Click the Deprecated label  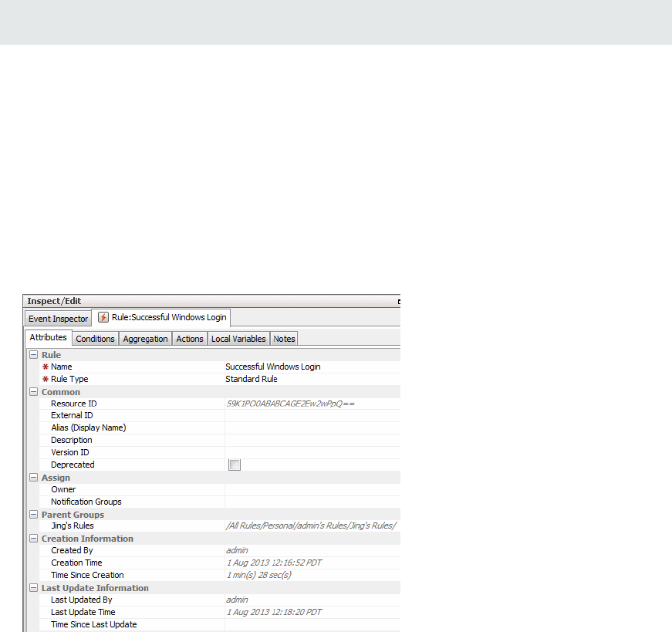click(x=73, y=465)
